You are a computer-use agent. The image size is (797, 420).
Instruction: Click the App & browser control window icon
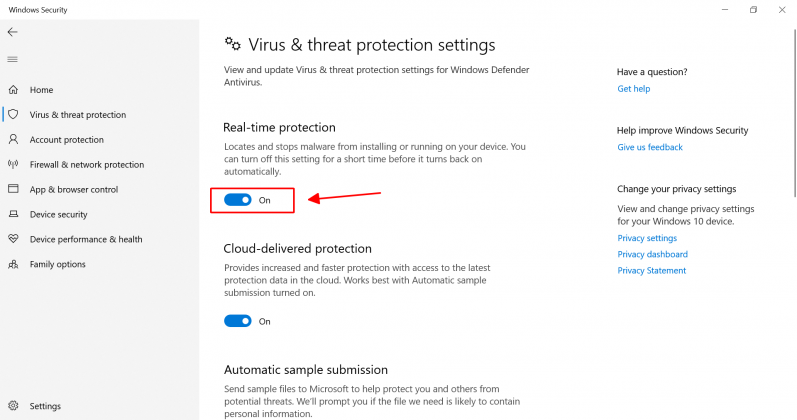pyautogui.click(x=13, y=189)
